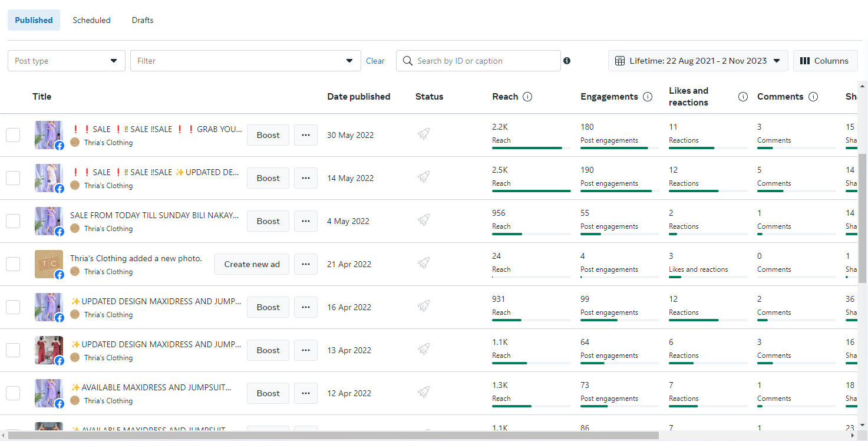Click the Likes and reactions info icon
This screenshot has width=868, height=441.
(x=743, y=97)
